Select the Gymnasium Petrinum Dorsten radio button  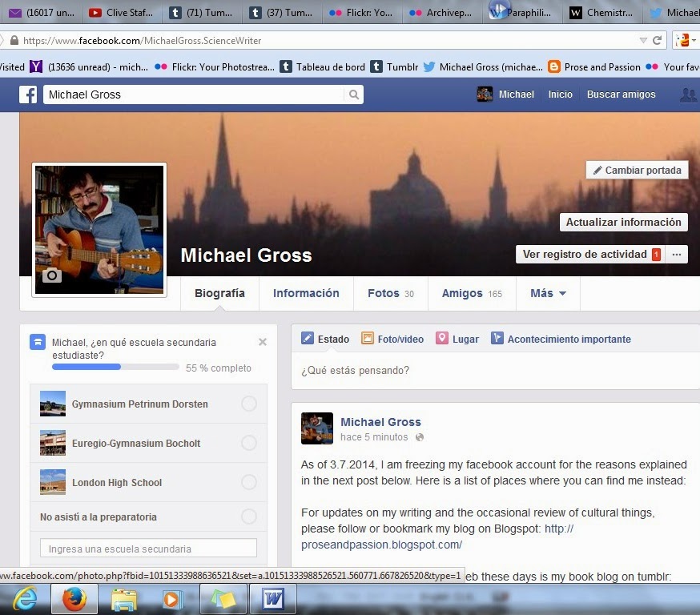[x=248, y=404]
